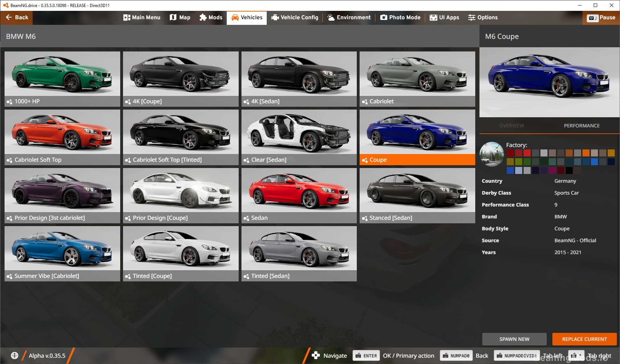Click the ENTER key hint icon
This screenshot has width=620, height=364.
point(366,356)
